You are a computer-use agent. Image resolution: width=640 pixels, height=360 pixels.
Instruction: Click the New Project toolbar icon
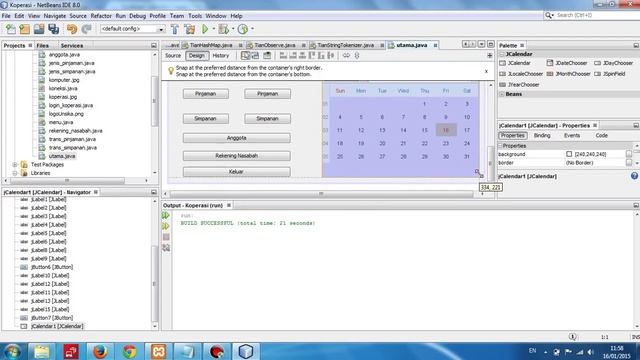click(24, 29)
